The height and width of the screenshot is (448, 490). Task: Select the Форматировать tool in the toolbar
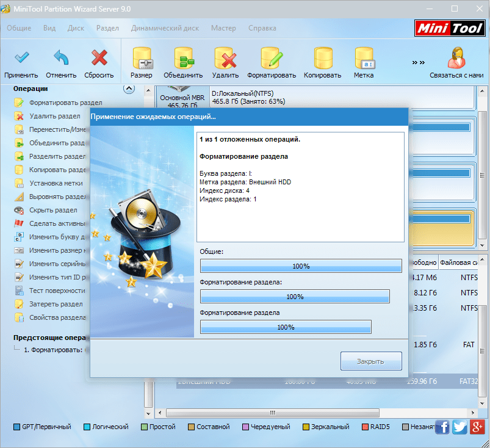click(270, 61)
